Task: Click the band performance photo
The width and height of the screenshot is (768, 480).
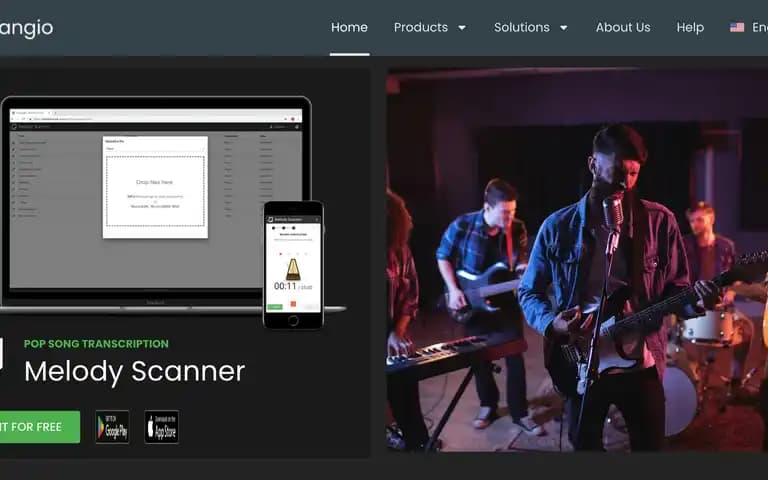Action: [577, 260]
